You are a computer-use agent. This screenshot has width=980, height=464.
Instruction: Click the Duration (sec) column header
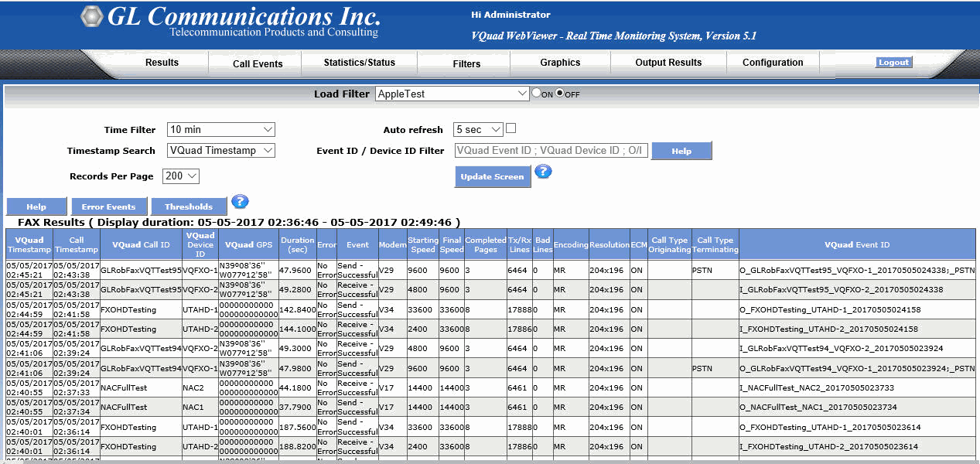click(x=297, y=244)
